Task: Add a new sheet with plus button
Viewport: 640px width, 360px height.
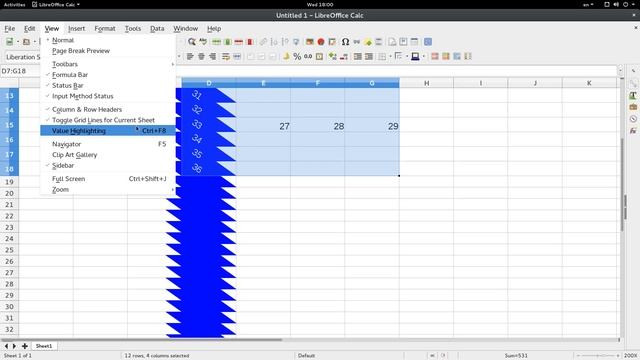Action: coord(25,346)
